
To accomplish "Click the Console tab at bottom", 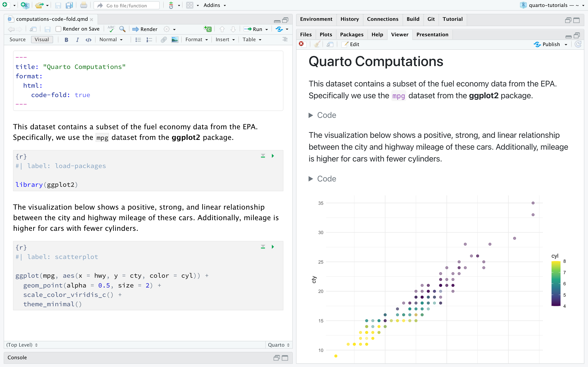I will (x=18, y=358).
